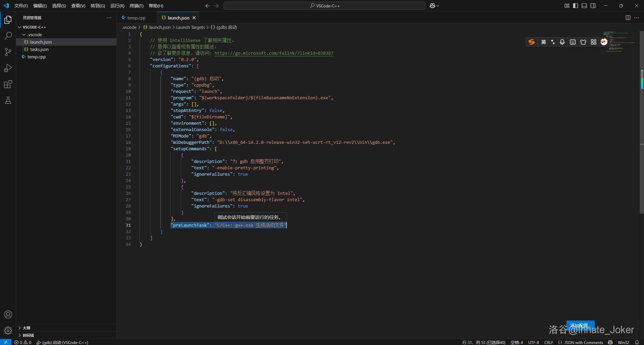The height and width of the screenshot is (345, 644).
Task: Open the Search sidebar icon
Action: (x=8, y=36)
